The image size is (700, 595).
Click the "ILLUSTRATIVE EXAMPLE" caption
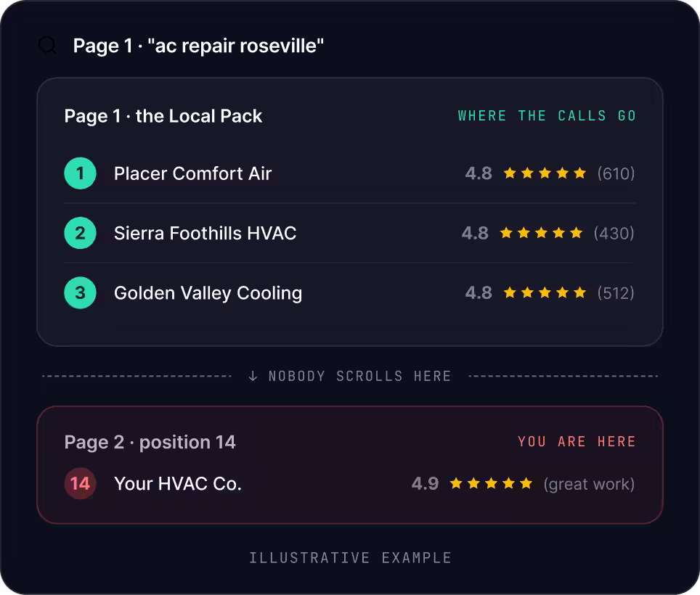[x=351, y=557]
